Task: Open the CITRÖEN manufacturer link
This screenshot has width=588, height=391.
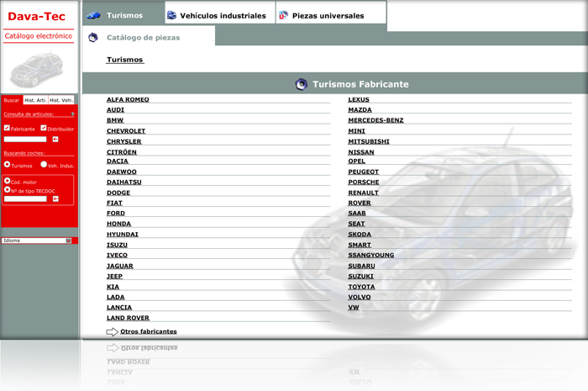Action: click(122, 152)
